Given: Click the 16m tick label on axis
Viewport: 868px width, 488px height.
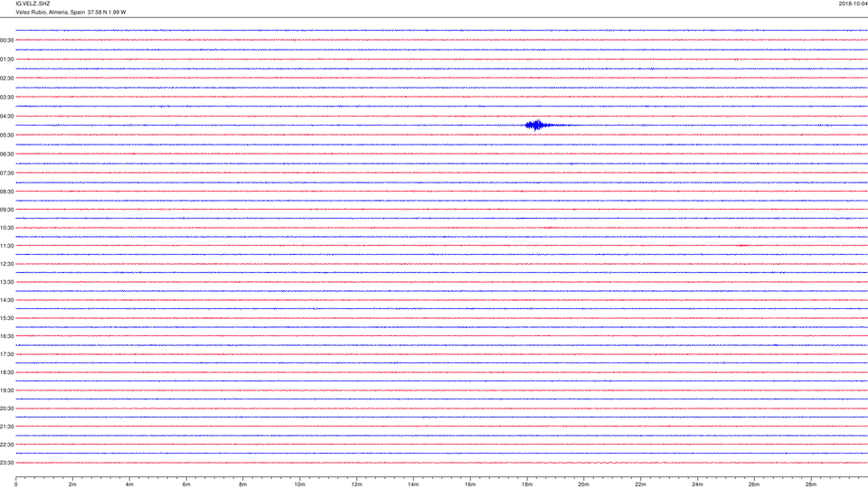Looking at the screenshot, I should click(x=470, y=484).
